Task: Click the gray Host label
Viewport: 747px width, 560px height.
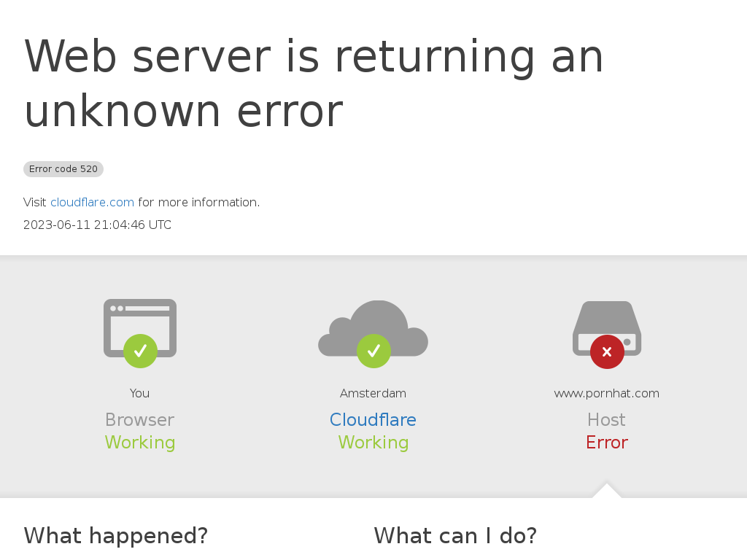Action: click(606, 419)
